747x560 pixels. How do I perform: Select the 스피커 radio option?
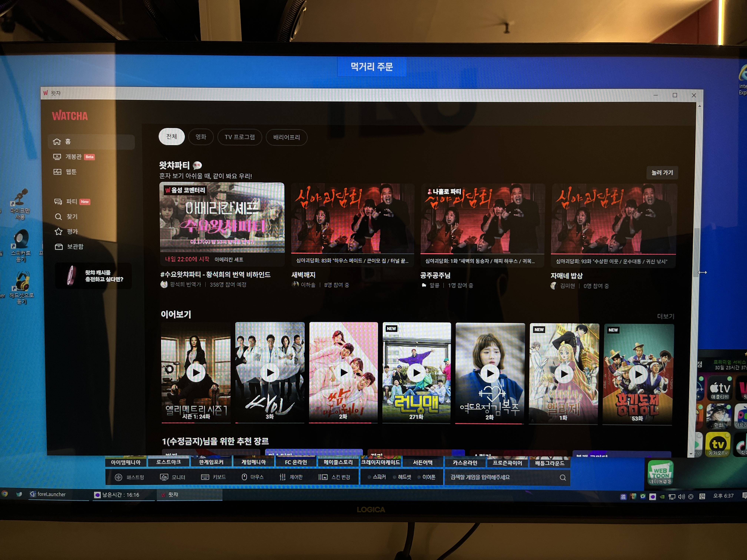(x=376, y=477)
